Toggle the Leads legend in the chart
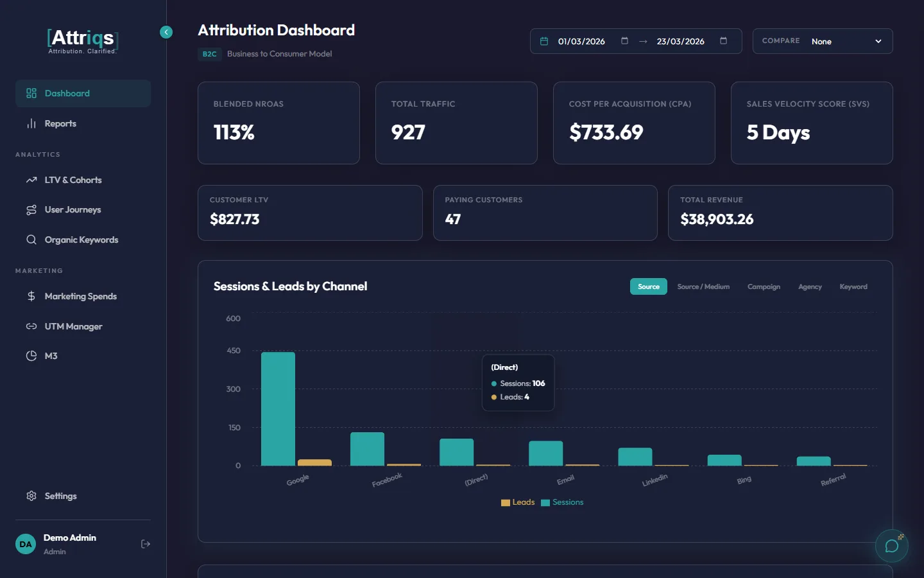Viewport: 924px width, 578px height. [517, 502]
